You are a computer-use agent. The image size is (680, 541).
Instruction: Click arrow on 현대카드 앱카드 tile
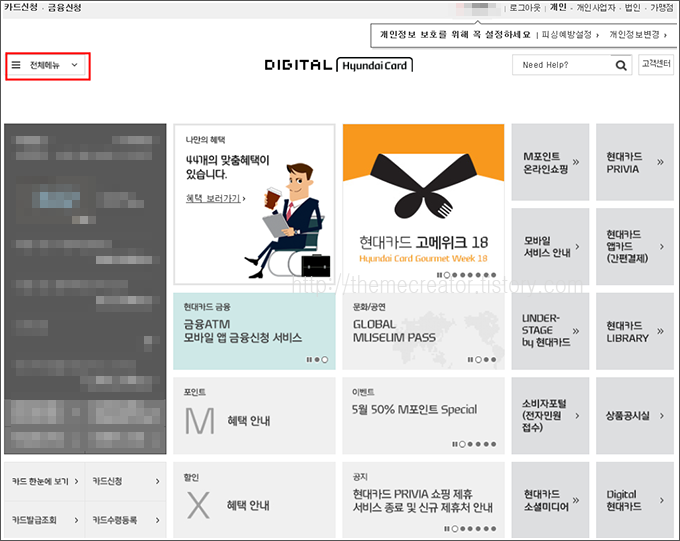(662, 246)
